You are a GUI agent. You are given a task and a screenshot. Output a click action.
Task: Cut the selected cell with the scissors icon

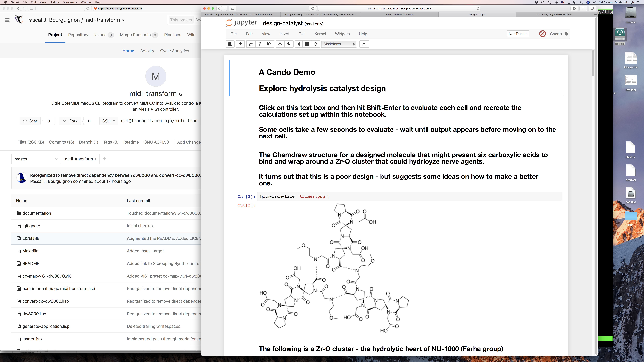[251, 44]
